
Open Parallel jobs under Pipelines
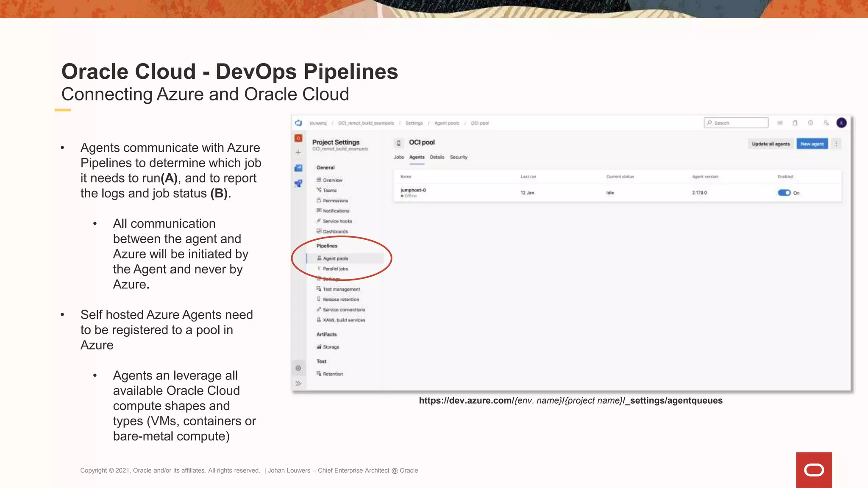(x=335, y=269)
